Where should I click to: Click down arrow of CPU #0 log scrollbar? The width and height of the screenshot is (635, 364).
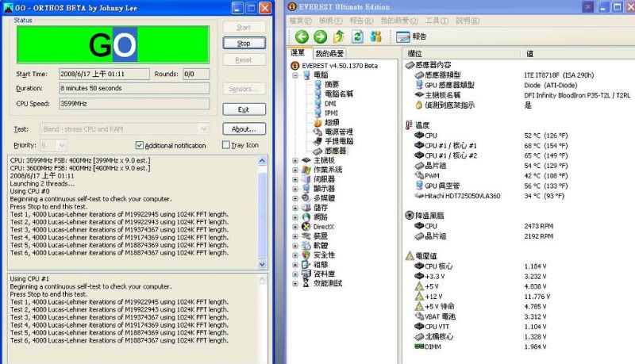tap(262, 265)
